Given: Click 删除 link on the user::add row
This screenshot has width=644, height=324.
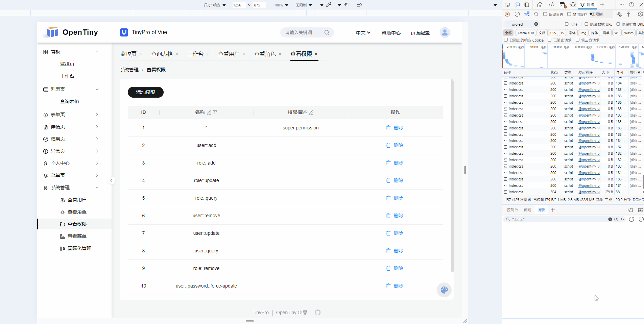Looking at the screenshot, I should [x=399, y=145].
